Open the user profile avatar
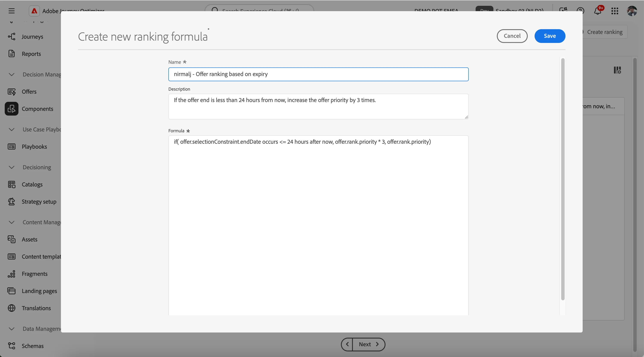Screen dimensions: 644x357 [x=632, y=11]
